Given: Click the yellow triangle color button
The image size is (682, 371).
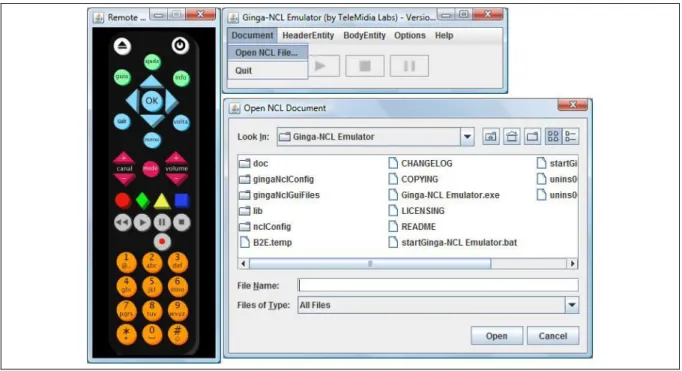Looking at the screenshot, I should click(x=162, y=201).
